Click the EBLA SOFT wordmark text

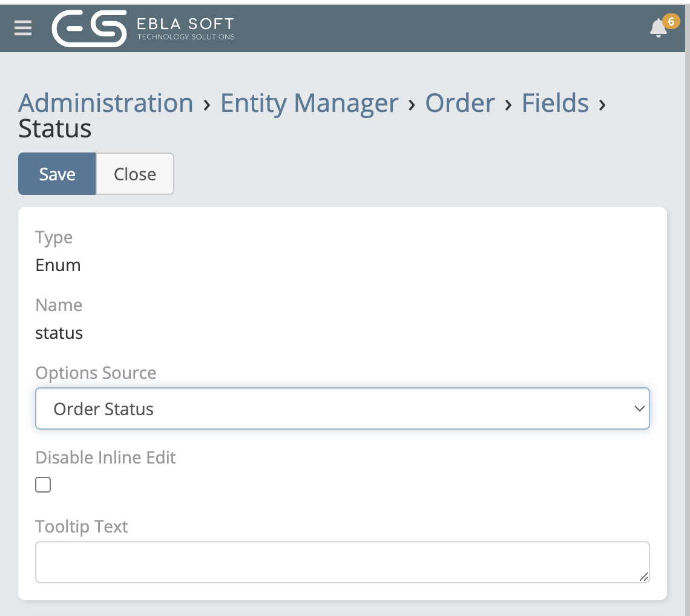point(185,25)
